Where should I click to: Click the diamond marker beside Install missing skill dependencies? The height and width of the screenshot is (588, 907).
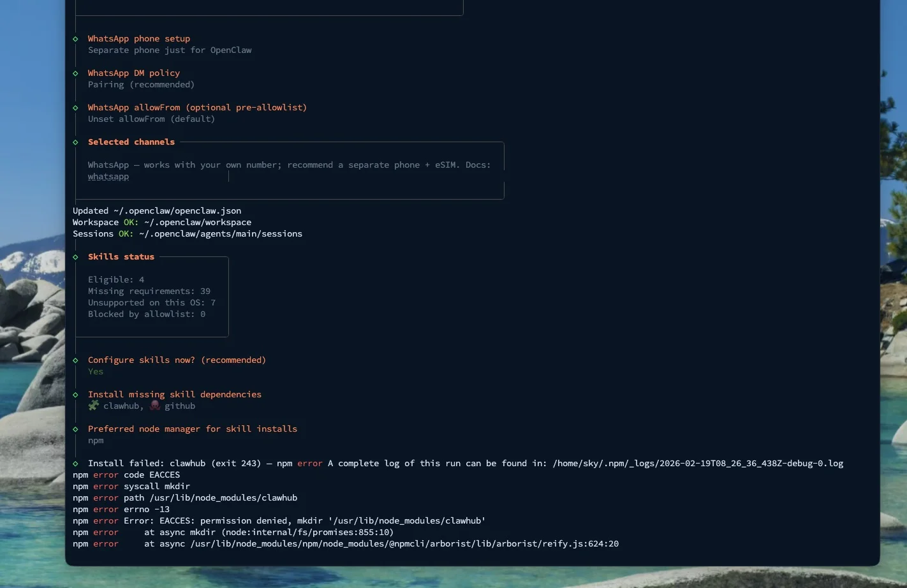[x=75, y=395]
